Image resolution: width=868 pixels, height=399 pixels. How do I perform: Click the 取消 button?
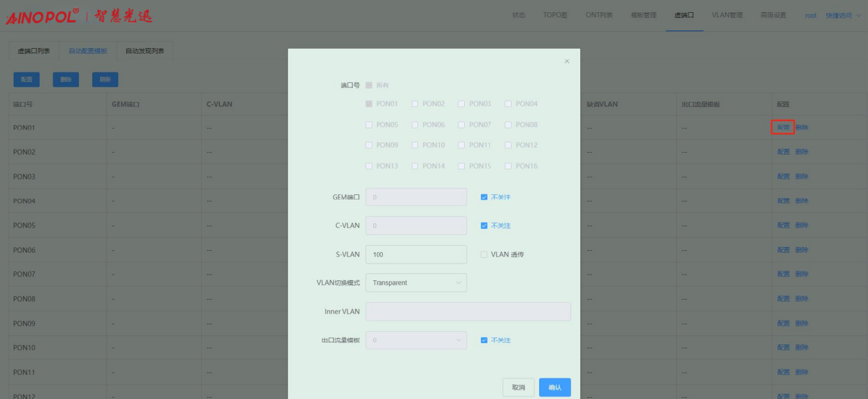pyautogui.click(x=518, y=387)
